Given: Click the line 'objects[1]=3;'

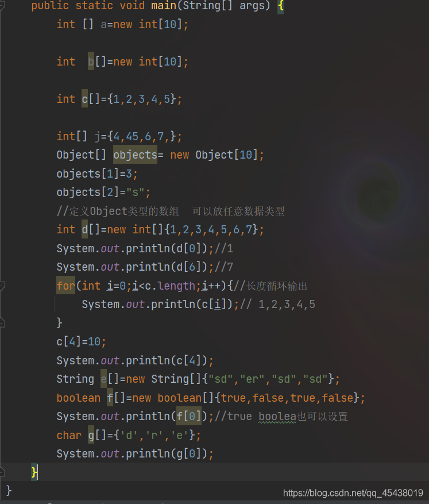Looking at the screenshot, I should pos(97,174).
